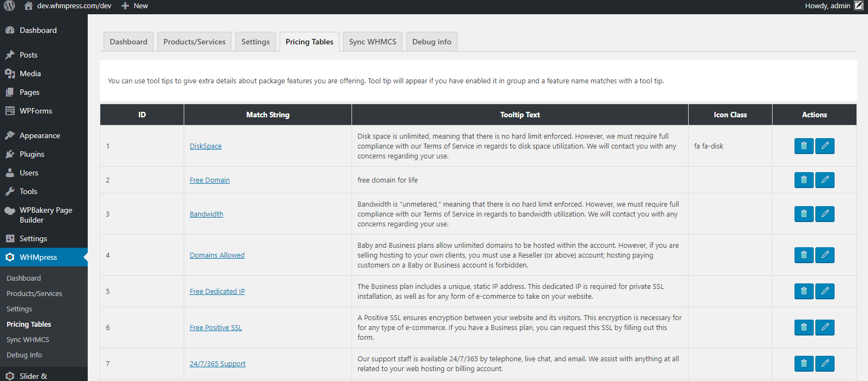Click the Icon Class column header
Screen dimensions: 868x381
pyautogui.click(x=730, y=115)
